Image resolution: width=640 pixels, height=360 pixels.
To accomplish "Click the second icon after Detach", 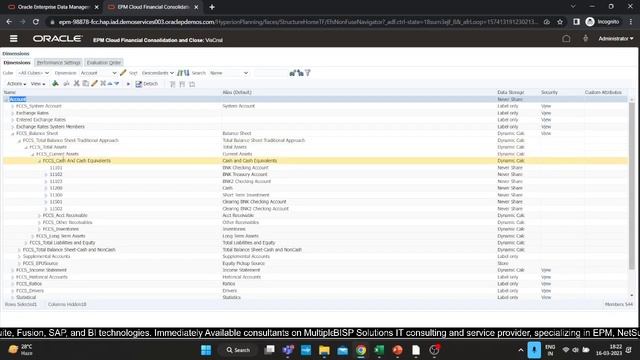I will point(182,84).
